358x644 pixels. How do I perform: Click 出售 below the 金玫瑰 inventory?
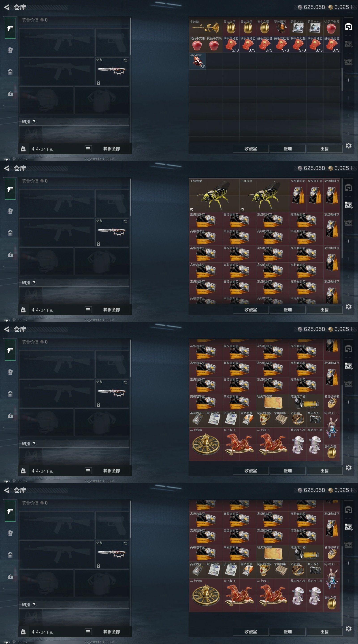point(324,149)
